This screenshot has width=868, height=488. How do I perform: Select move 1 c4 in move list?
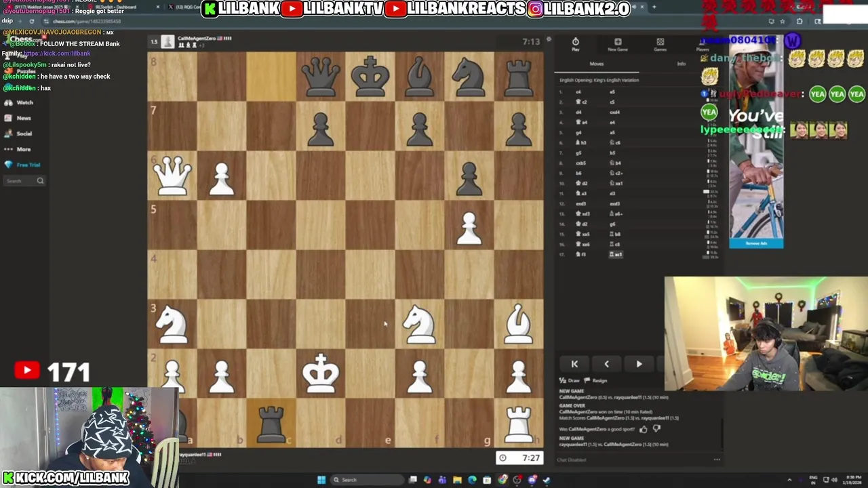[x=578, y=91]
